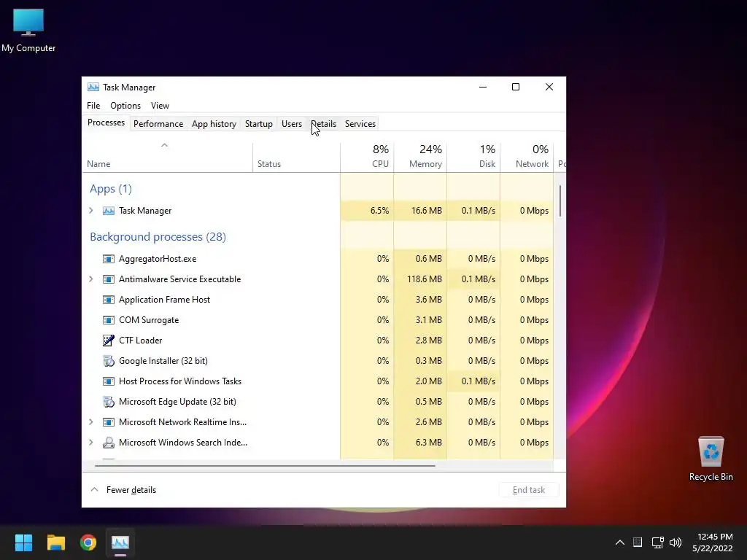
Task: Sort processes by the Name column
Action: 167,157
